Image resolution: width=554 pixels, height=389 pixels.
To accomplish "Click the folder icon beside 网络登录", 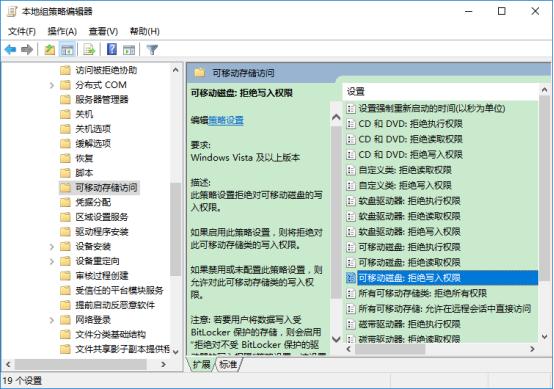I will (x=65, y=320).
